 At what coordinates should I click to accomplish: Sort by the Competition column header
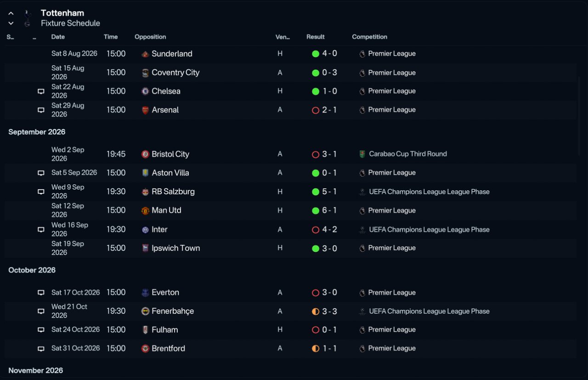tap(369, 37)
